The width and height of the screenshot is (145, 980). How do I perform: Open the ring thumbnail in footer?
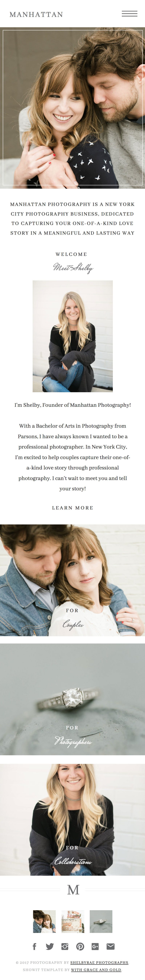[101, 921]
